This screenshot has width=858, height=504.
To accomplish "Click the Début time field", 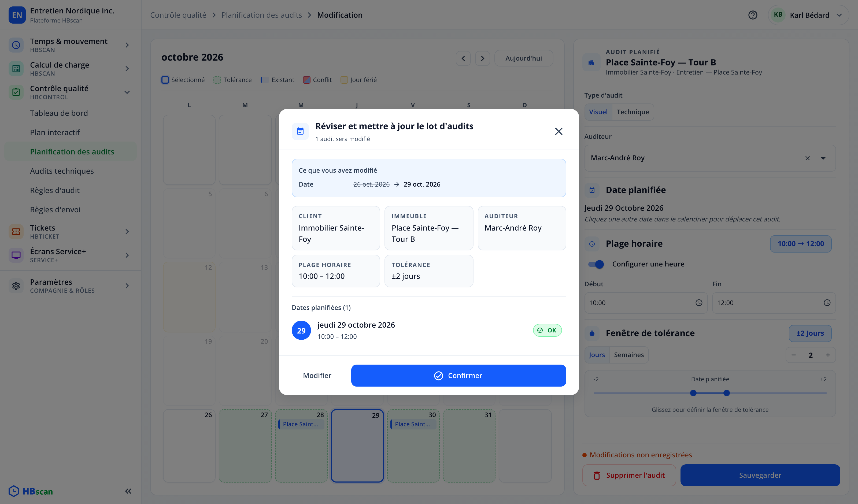I will pos(646,303).
